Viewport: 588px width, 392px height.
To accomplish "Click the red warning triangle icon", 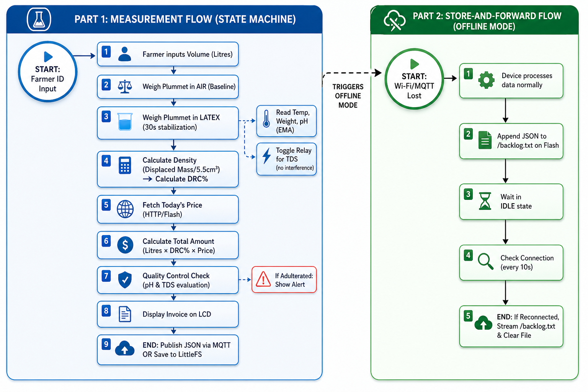I will [263, 279].
